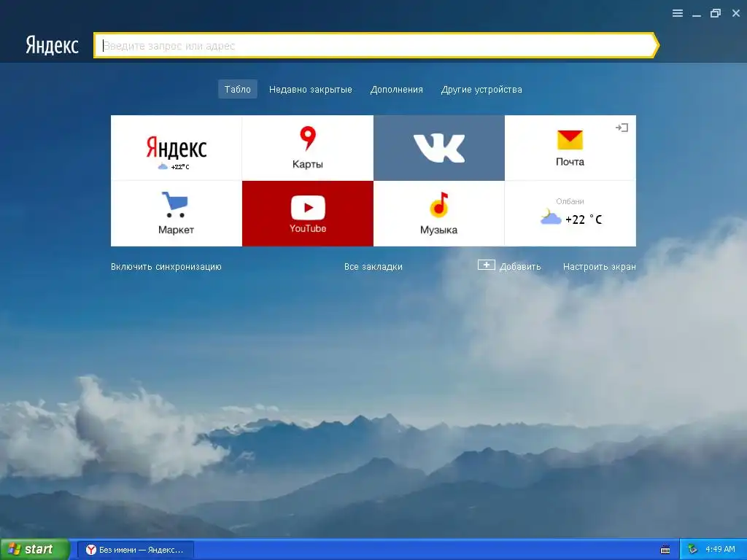Open the Музыка music tile
747x560 pixels.
pyautogui.click(x=438, y=214)
